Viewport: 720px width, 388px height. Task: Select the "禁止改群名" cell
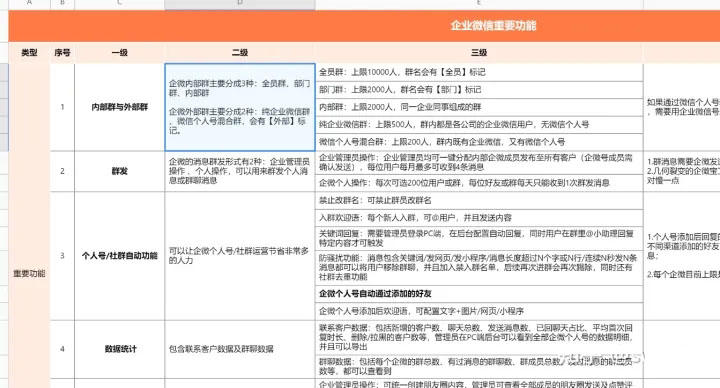479,201
